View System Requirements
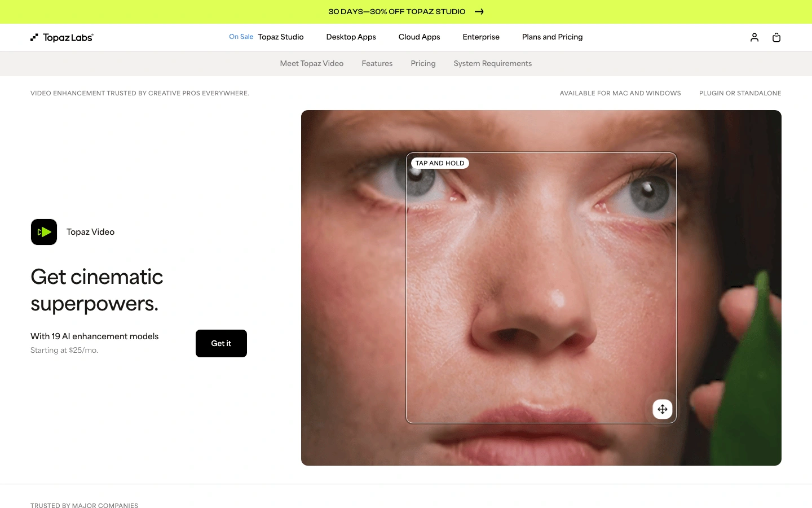Screen dimensions: 812x508 coord(493,64)
